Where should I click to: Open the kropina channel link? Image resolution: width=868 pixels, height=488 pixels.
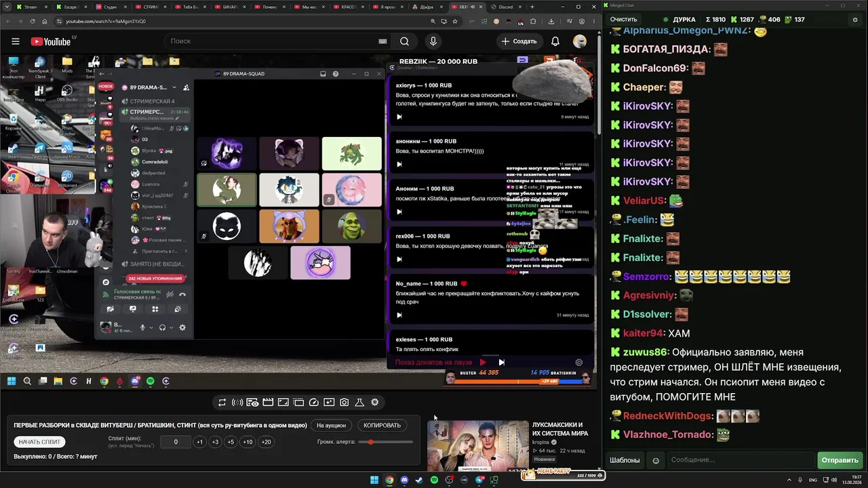540,443
